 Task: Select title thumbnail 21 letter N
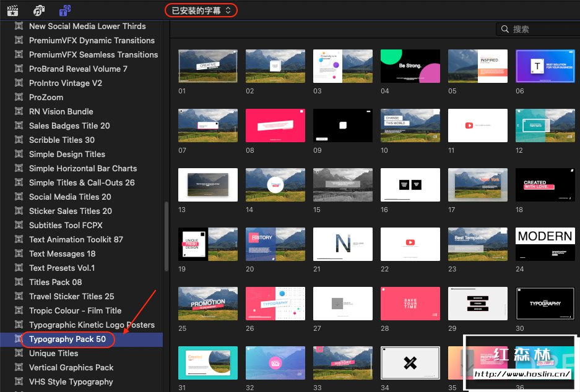[343, 244]
